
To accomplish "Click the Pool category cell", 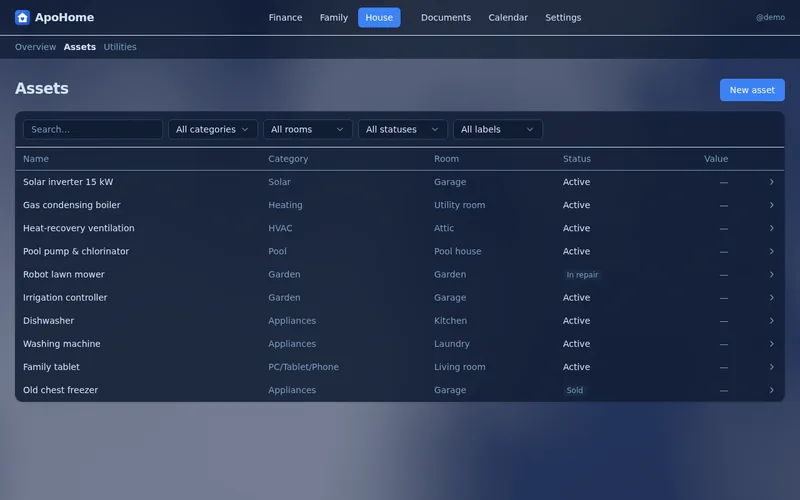I will pos(278,252).
